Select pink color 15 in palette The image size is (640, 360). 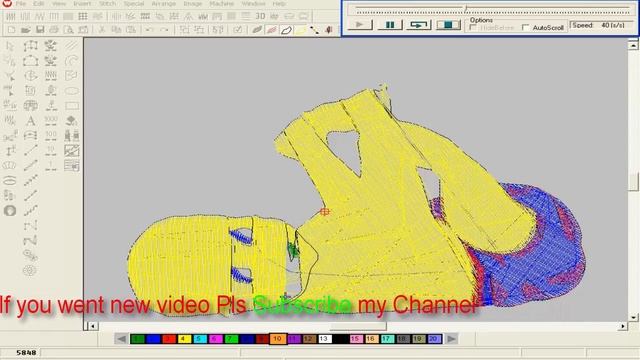(356, 339)
